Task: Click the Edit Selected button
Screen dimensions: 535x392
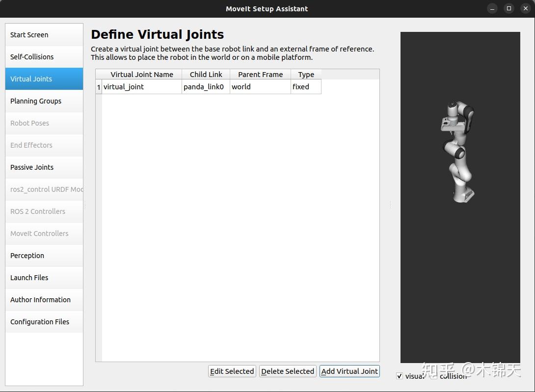Action: (x=232, y=371)
